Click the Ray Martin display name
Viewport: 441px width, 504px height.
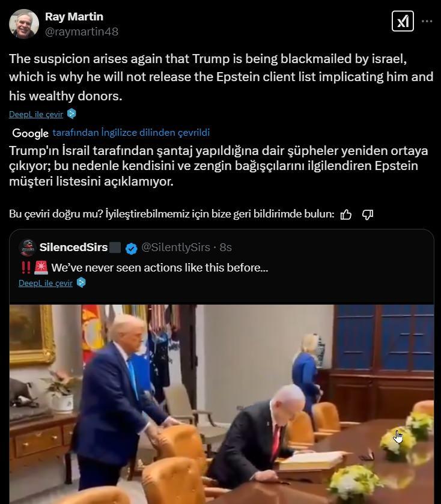(x=74, y=16)
